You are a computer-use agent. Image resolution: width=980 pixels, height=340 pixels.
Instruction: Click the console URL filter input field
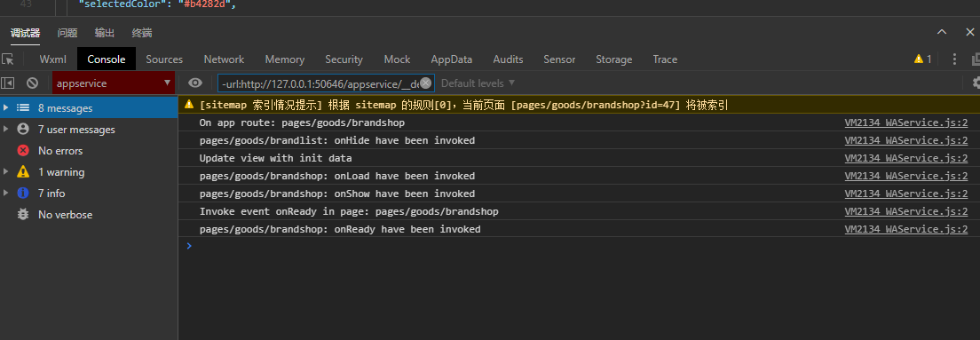319,83
